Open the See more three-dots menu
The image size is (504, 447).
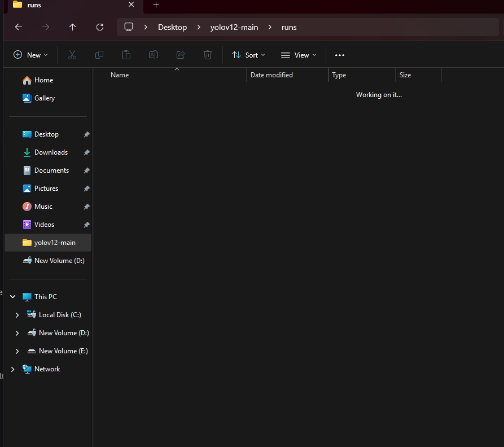pyautogui.click(x=340, y=55)
